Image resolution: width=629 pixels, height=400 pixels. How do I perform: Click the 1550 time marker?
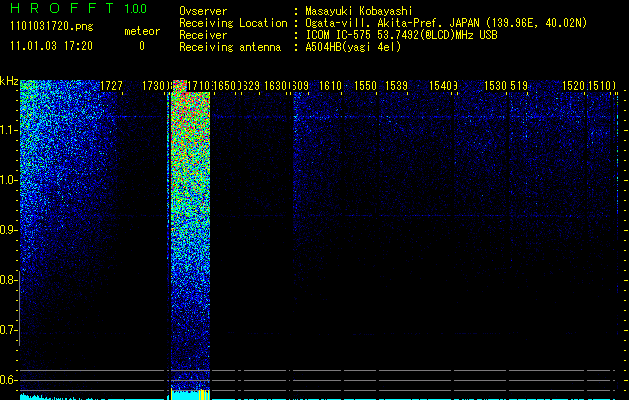(365, 86)
